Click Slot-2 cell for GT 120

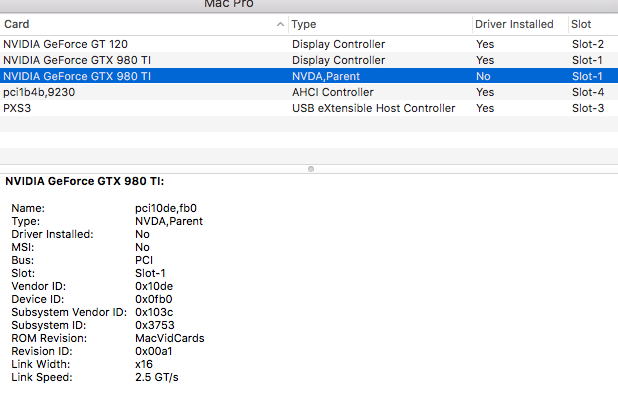coord(588,44)
